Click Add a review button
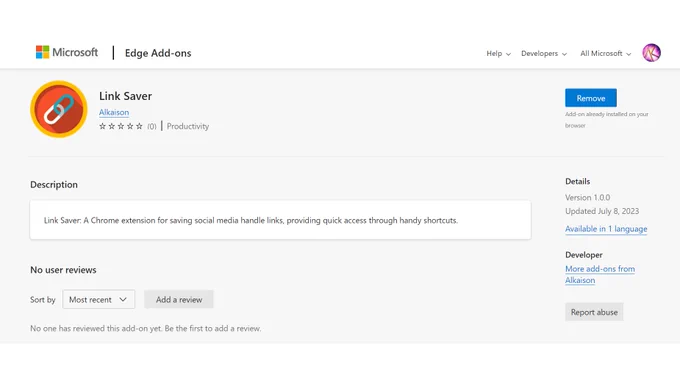This screenshot has width=680, height=383. (179, 299)
